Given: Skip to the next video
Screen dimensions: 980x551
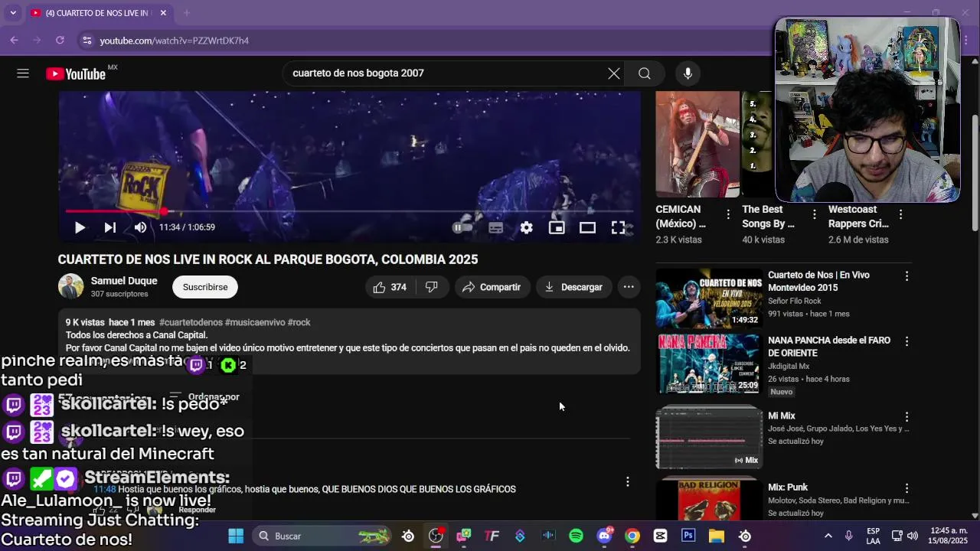Looking at the screenshot, I should tap(110, 227).
